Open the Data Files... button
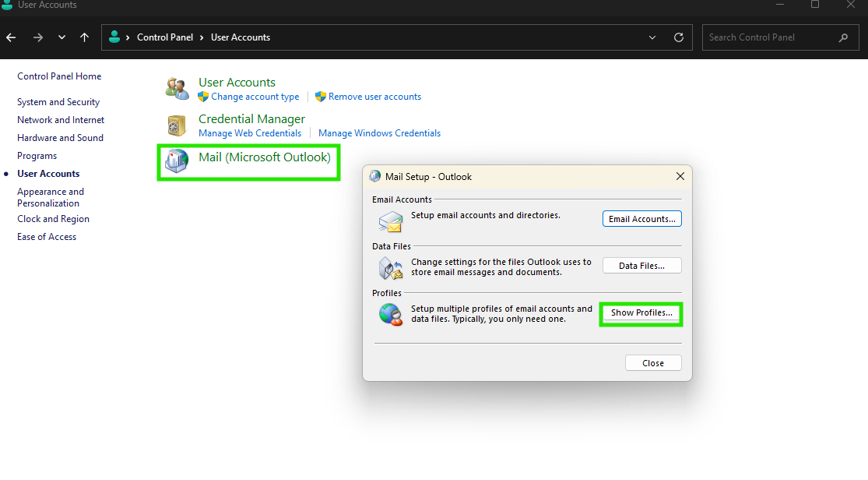This screenshot has width=868, height=480. click(642, 266)
